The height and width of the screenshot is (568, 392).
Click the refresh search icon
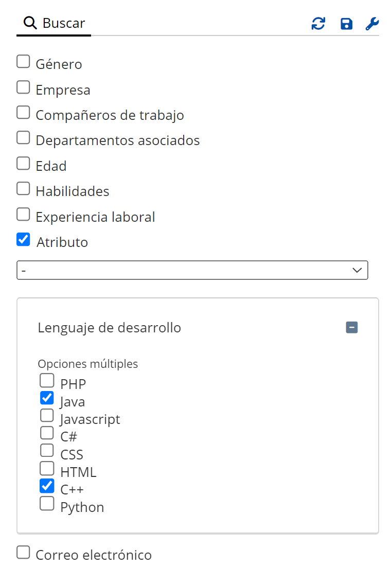(318, 24)
